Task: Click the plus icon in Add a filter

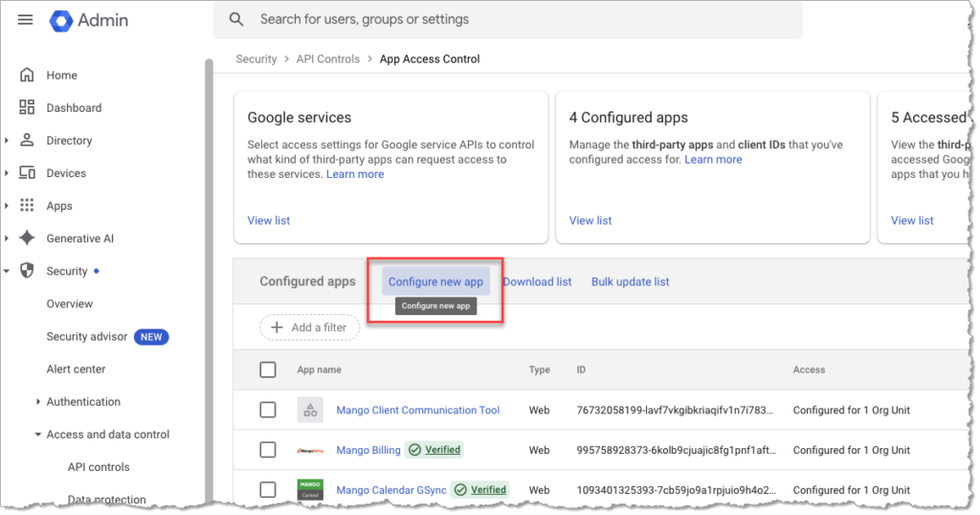Action: (277, 326)
